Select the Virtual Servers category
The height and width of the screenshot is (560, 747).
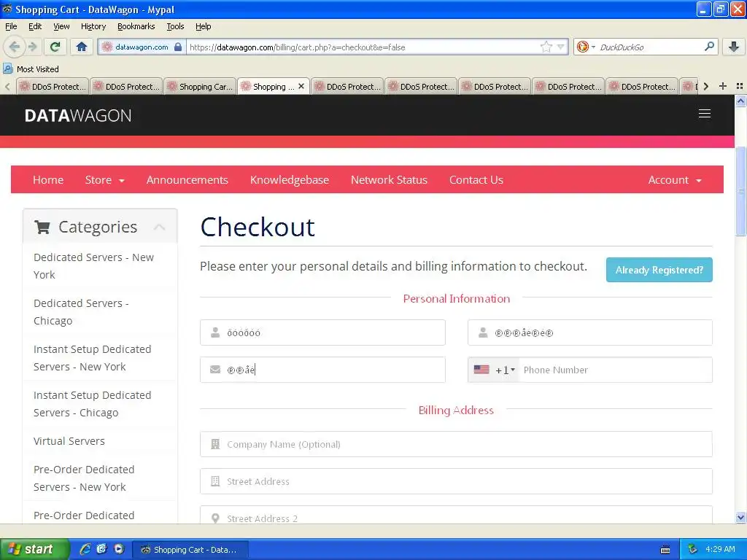(99, 441)
